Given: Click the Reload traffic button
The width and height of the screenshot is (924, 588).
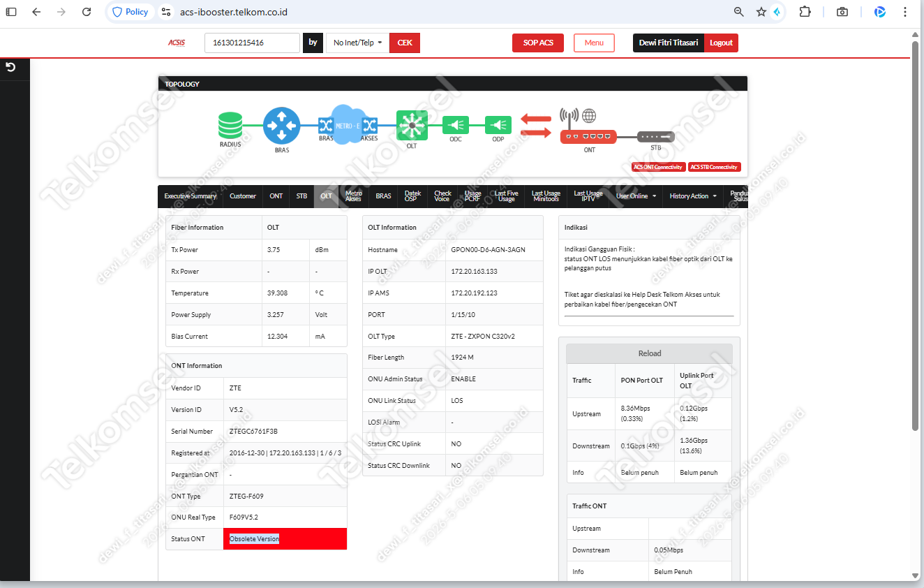Looking at the screenshot, I should pyautogui.click(x=650, y=353).
